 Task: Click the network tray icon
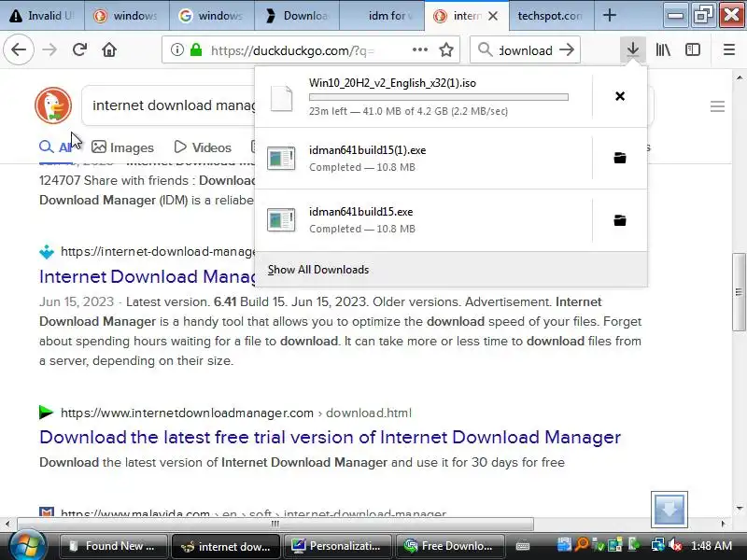658,545
